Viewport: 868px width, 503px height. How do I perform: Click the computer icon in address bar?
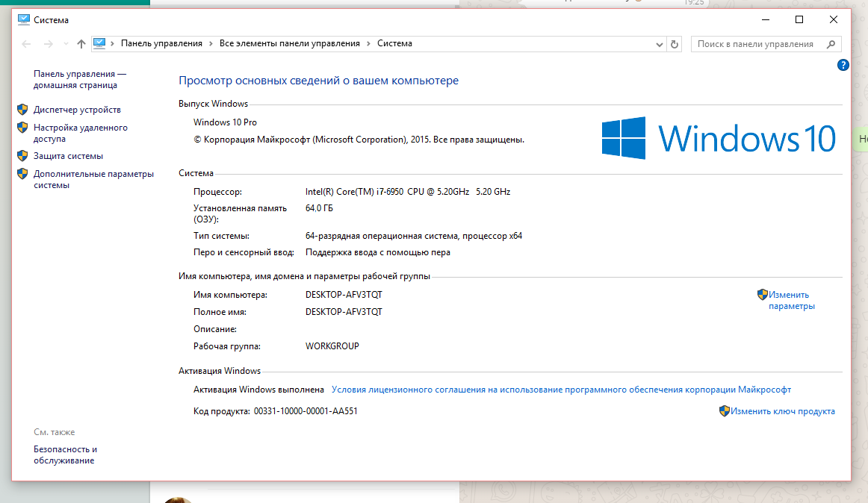click(99, 43)
